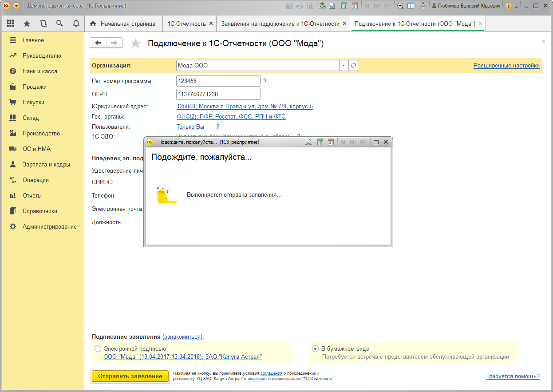Open the service tools wrench icon

423,6
